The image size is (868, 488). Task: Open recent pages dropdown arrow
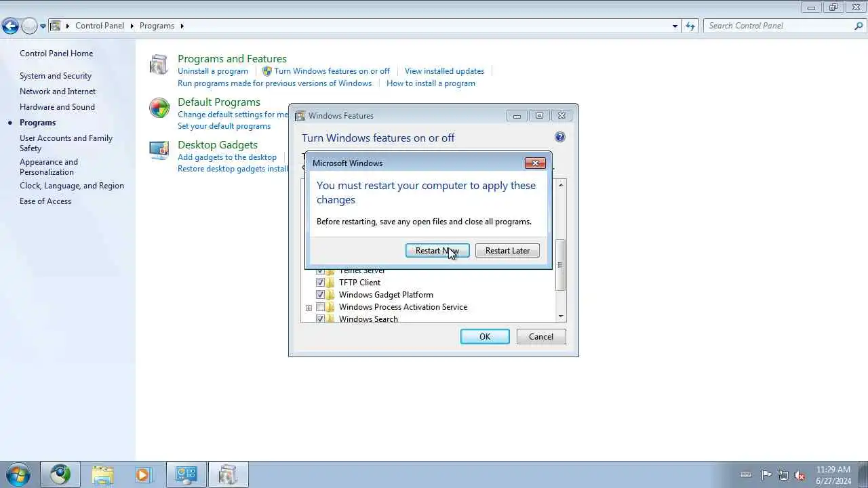pos(43,26)
